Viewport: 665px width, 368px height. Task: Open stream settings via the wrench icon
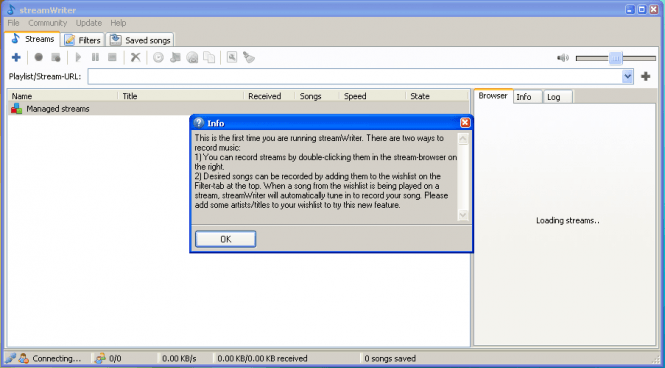pyautogui.click(x=232, y=57)
